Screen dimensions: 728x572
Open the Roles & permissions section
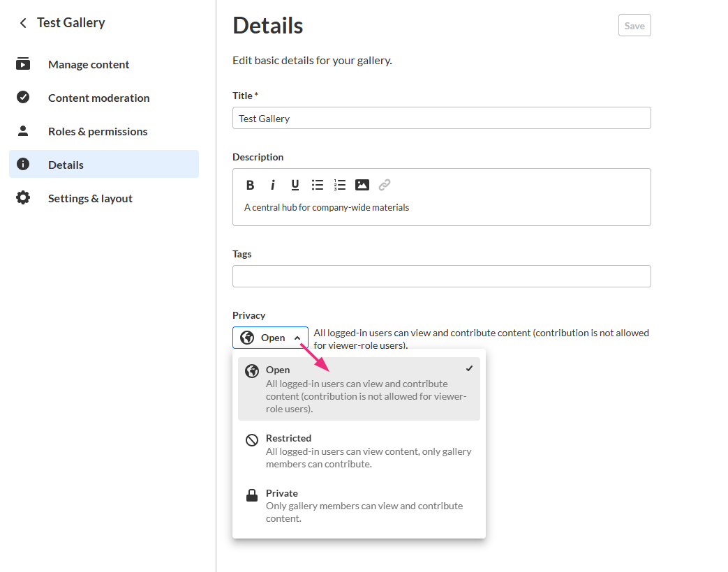[104, 131]
